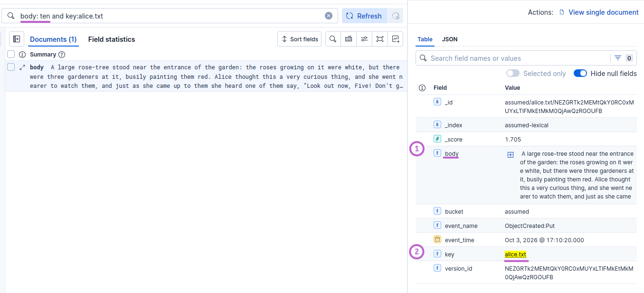This screenshot has width=644, height=293.
Task: Click the text type icon for bucket
Action: pos(437,211)
